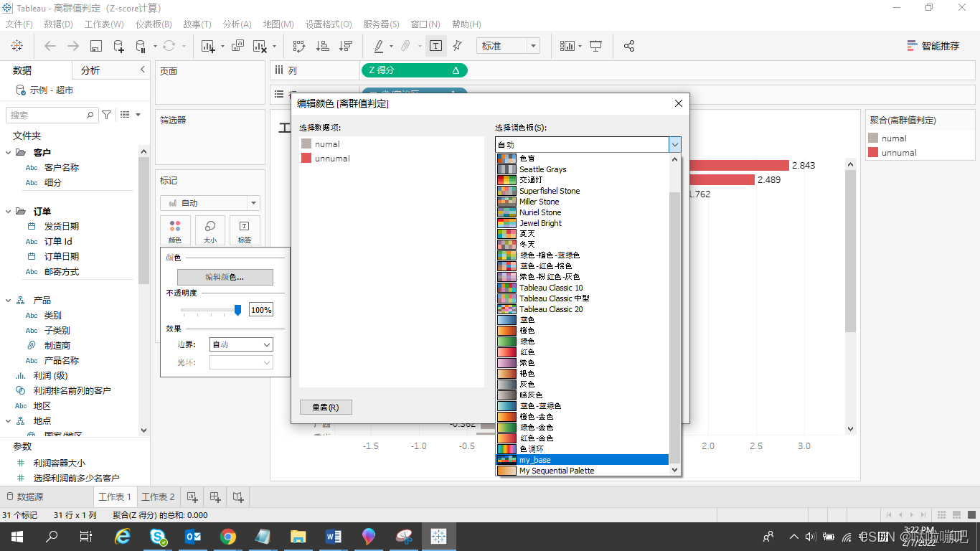980x551 pixels.
Task: Click the save disk icon in toolbar
Action: click(x=96, y=46)
